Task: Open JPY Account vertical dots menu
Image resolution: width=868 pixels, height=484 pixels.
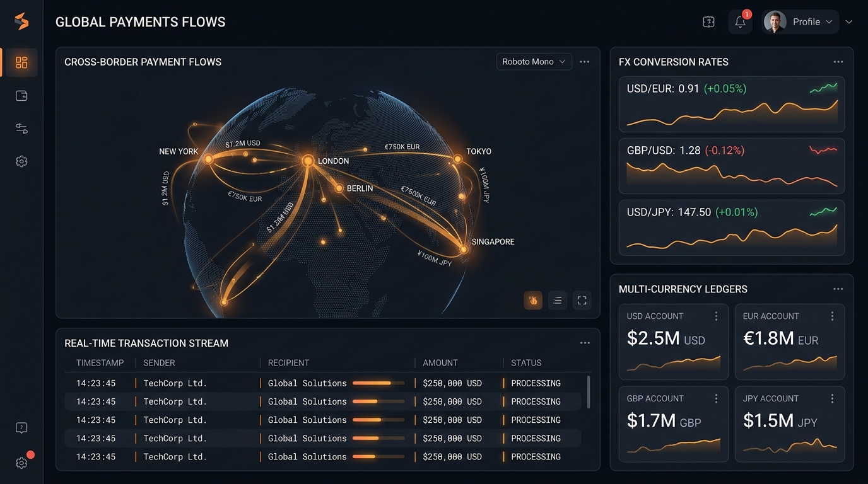Action: (832, 399)
